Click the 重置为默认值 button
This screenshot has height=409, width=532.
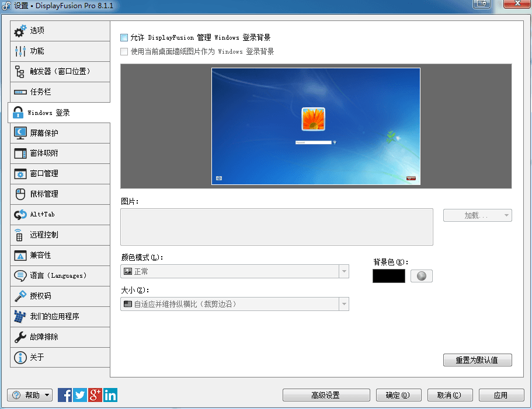coord(477,360)
